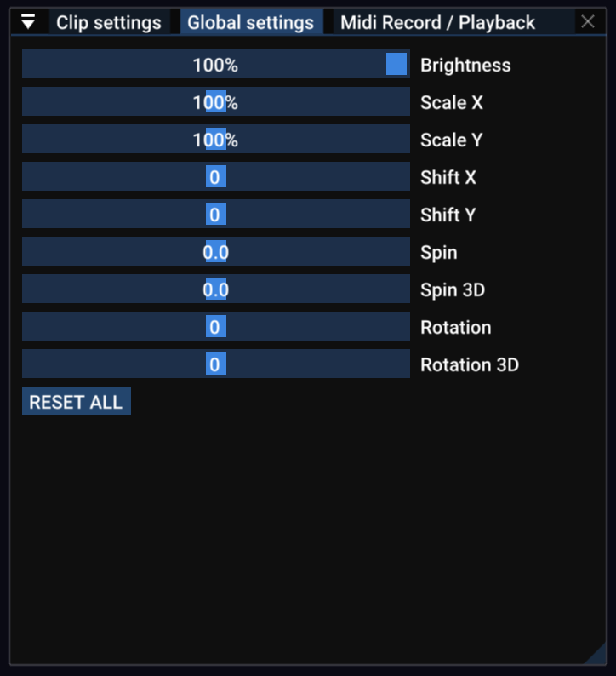Click the Scale X slider
Screen dimensions: 616x676
(216, 102)
